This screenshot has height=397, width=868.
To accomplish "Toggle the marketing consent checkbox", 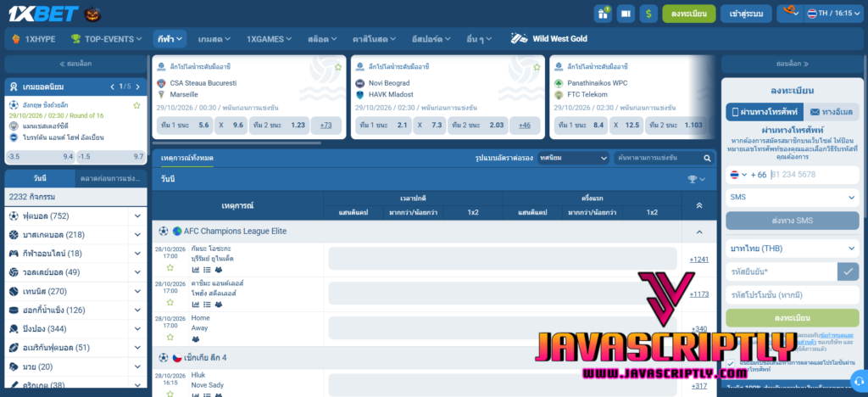I will (731, 363).
